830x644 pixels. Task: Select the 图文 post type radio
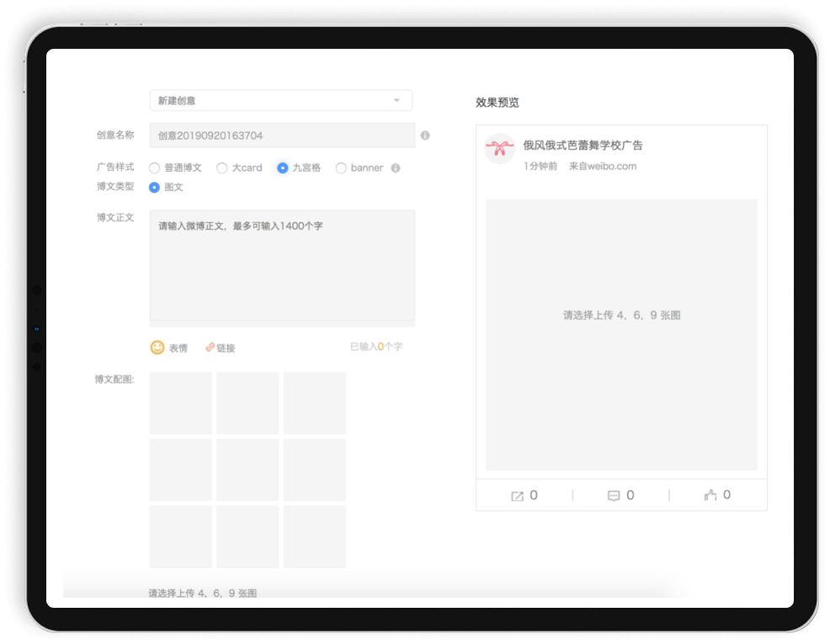155,187
